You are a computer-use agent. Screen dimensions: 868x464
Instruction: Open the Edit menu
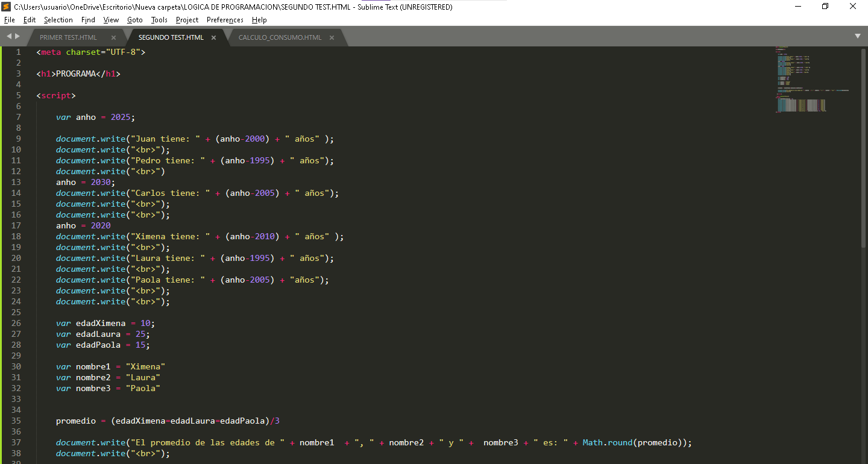click(30, 20)
